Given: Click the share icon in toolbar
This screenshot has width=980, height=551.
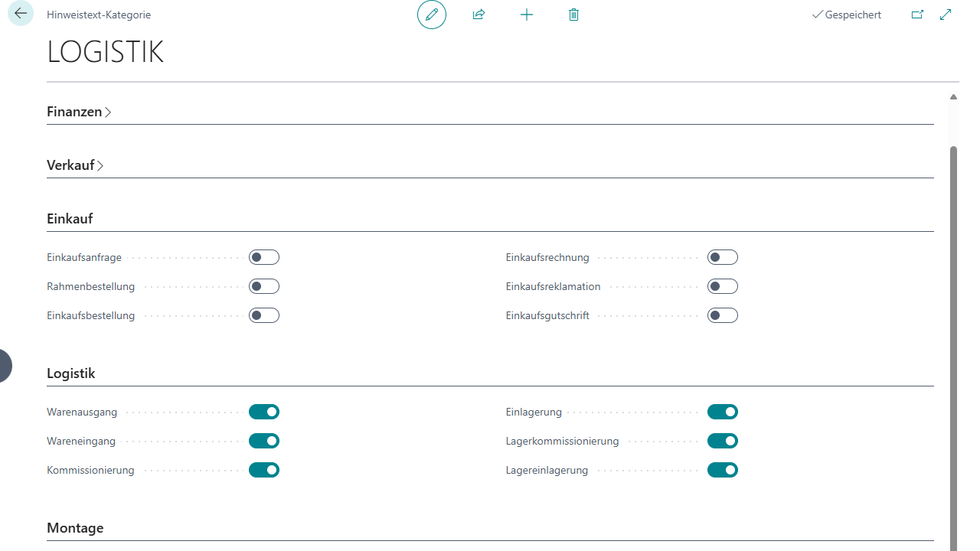Looking at the screenshot, I should click(x=479, y=15).
